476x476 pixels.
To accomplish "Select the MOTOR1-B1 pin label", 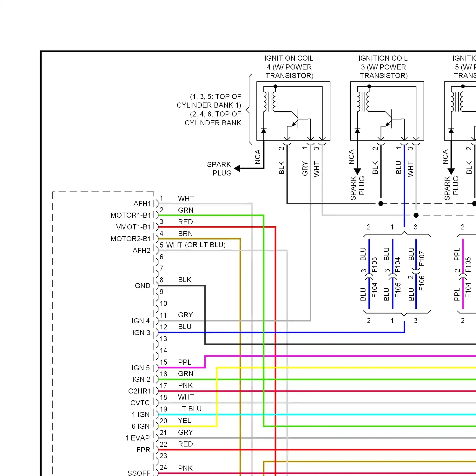I will [x=131, y=215].
